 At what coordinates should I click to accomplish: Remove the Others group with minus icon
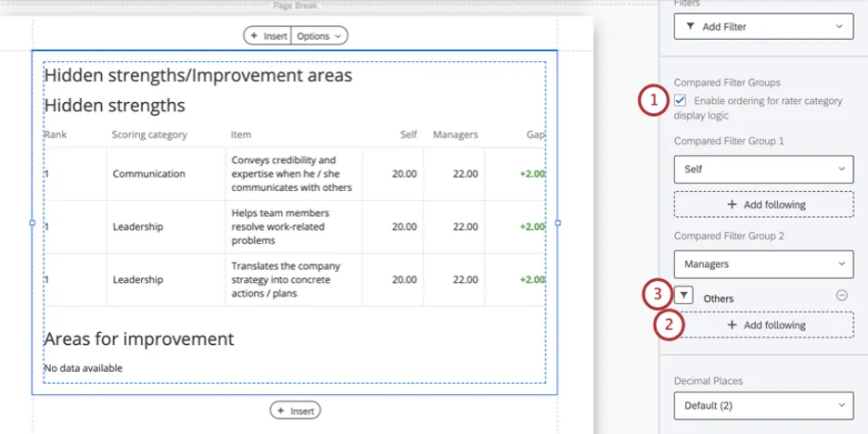(x=841, y=296)
